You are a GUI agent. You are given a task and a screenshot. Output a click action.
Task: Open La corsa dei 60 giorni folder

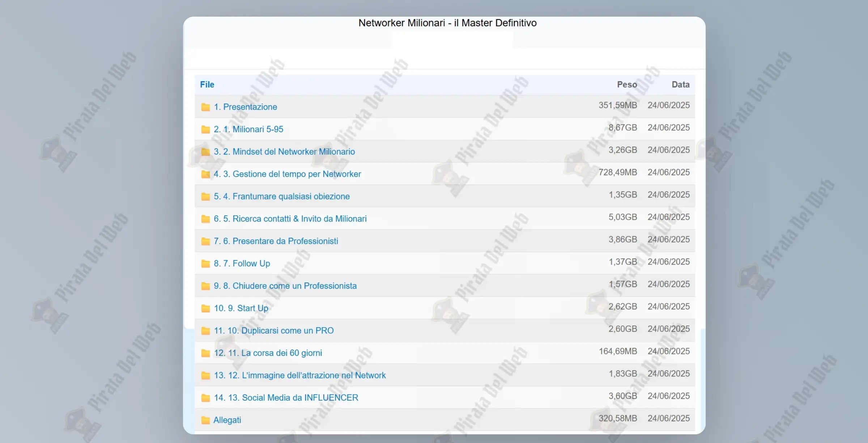[268, 353]
